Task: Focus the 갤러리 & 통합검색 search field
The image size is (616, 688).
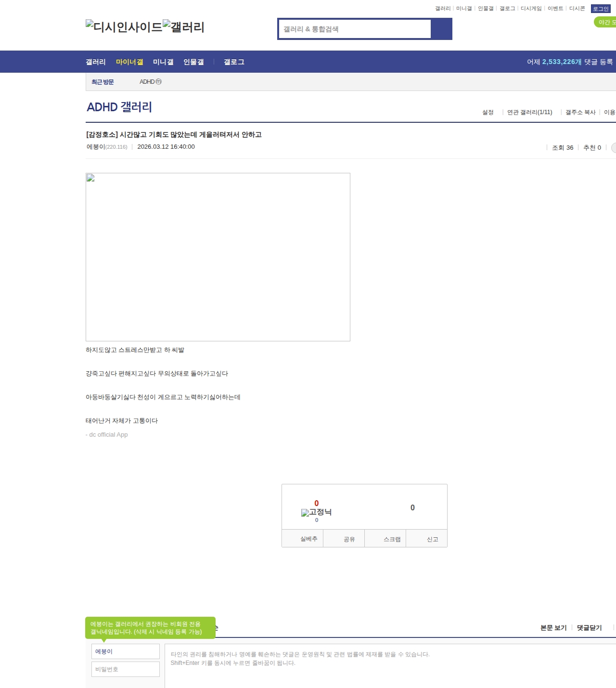Action: [355, 29]
